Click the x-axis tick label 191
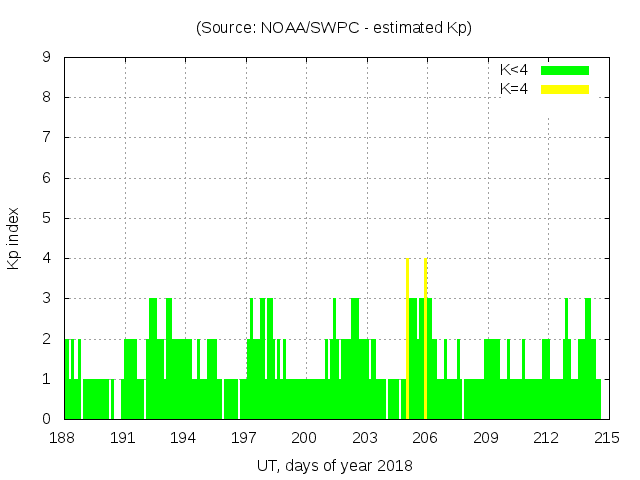 coord(124,438)
